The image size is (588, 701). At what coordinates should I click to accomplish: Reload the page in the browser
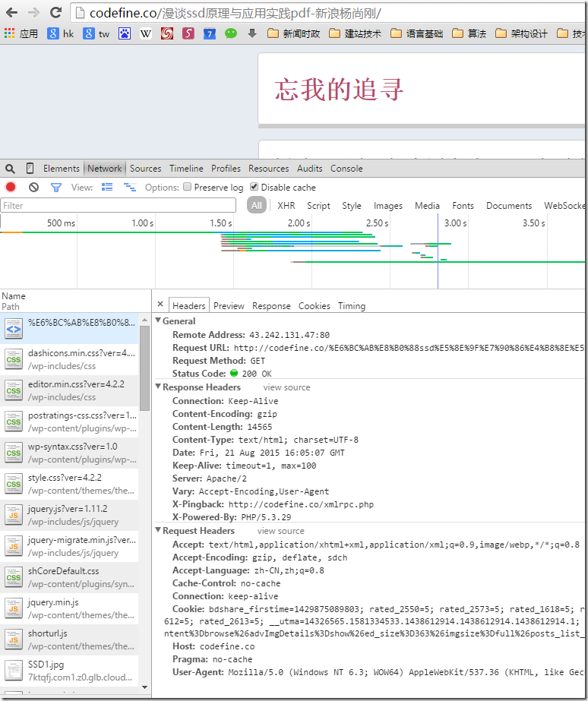[55, 12]
